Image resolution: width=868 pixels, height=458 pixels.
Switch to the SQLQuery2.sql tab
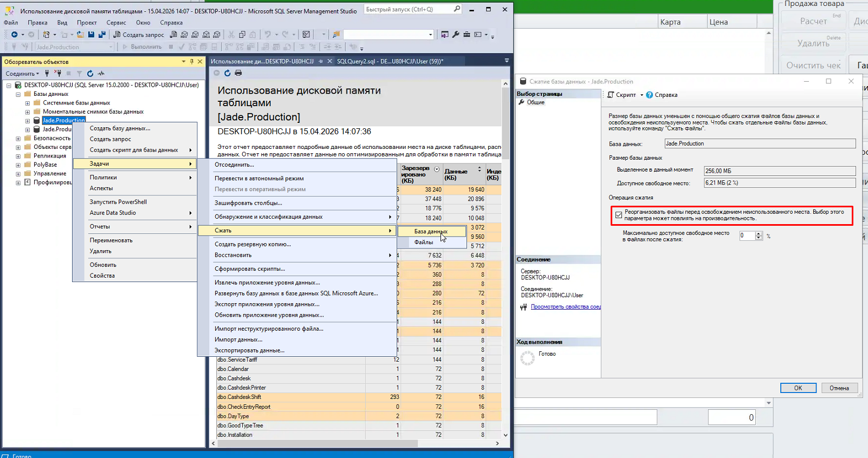(389, 61)
